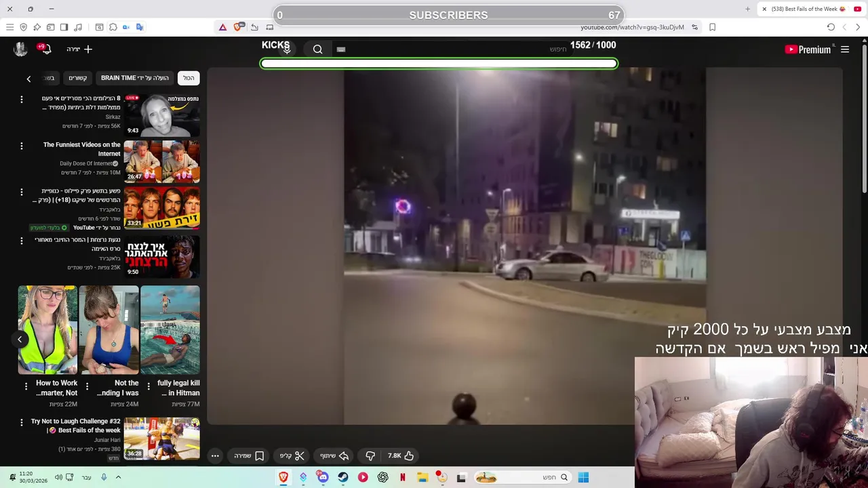The image size is (868, 488).
Task: Open Brave Shields lion icon in address bar
Action: click(237, 27)
